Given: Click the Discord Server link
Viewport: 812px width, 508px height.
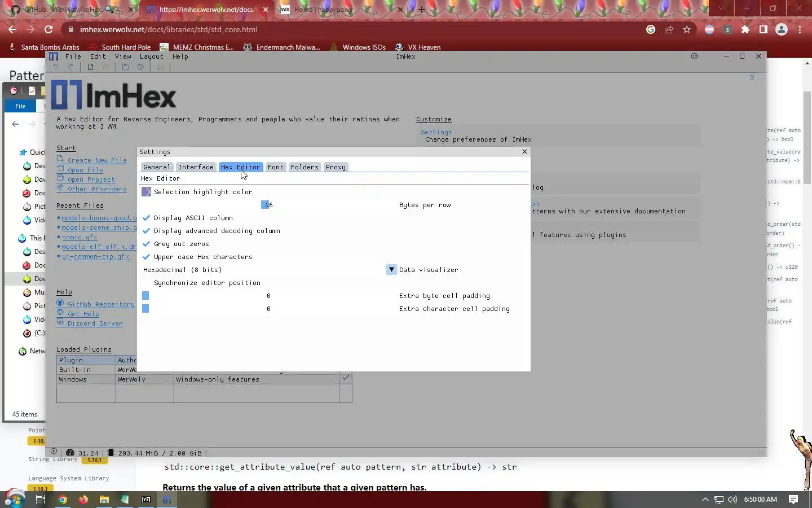Looking at the screenshot, I should pos(95,323).
